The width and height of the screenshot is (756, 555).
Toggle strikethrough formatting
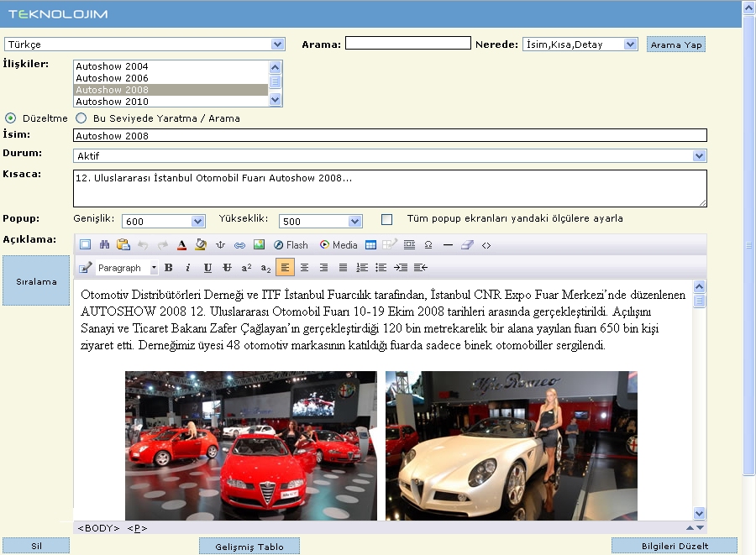click(x=227, y=267)
